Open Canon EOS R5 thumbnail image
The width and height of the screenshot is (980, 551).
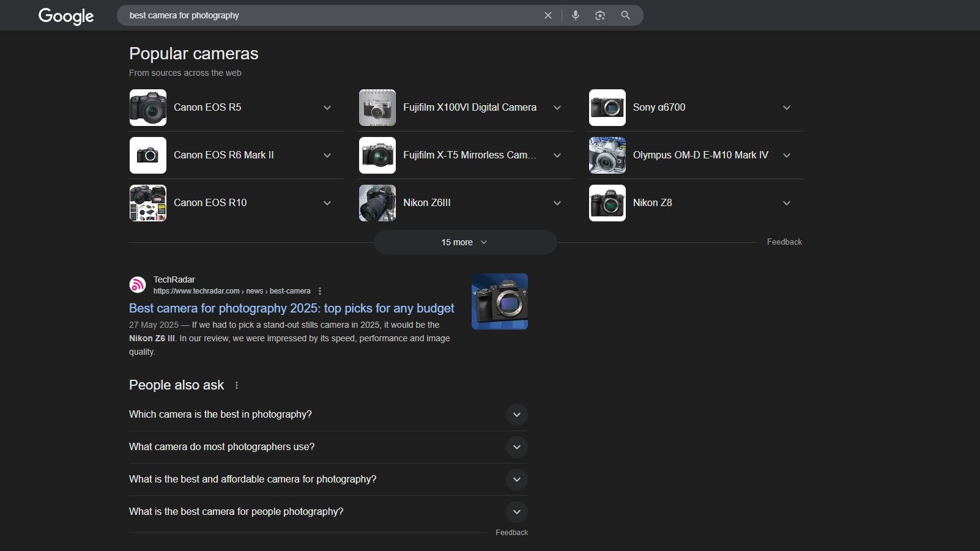click(x=148, y=108)
